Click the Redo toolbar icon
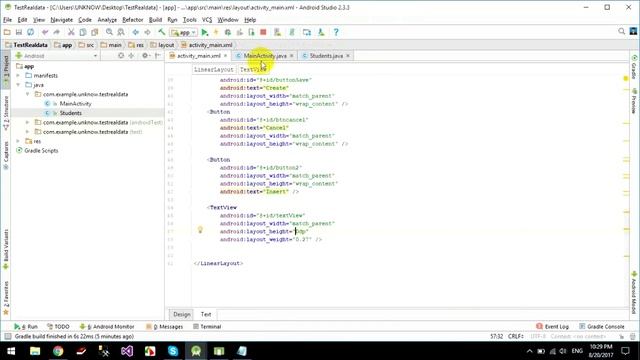Screen dimensions: 640x360 (x=56, y=32)
